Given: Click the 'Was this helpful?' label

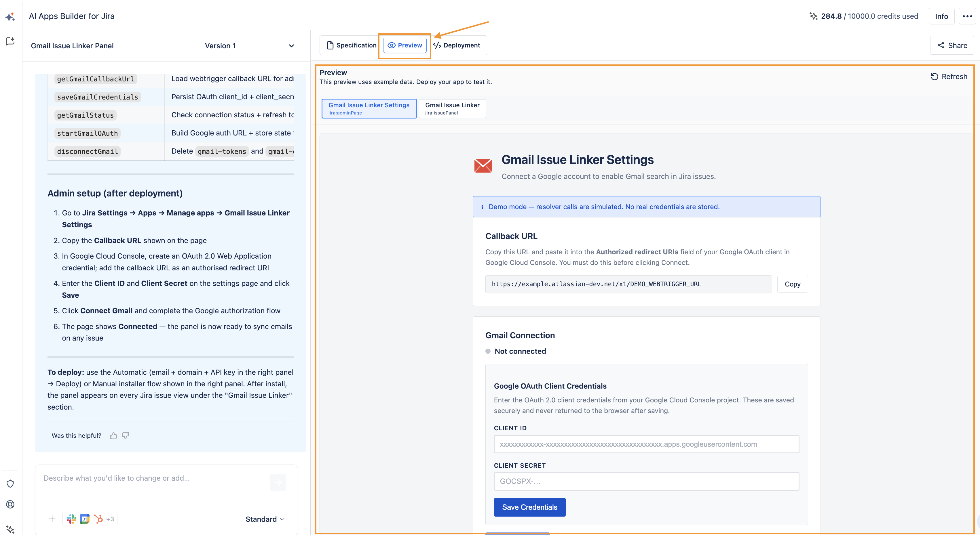Looking at the screenshot, I should [77, 436].
